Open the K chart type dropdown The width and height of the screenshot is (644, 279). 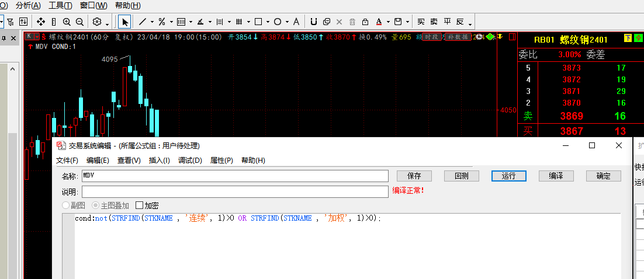click(37, 37)
